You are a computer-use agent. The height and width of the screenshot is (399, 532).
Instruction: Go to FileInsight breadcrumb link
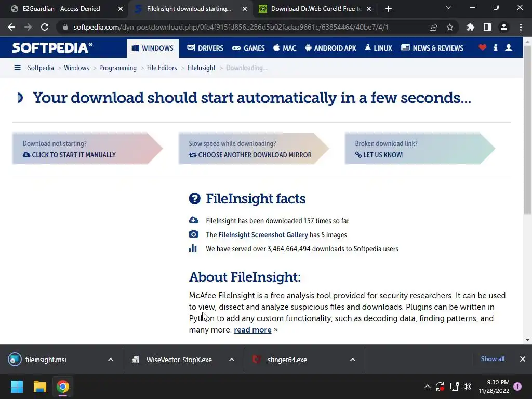(x=201, y=68)
